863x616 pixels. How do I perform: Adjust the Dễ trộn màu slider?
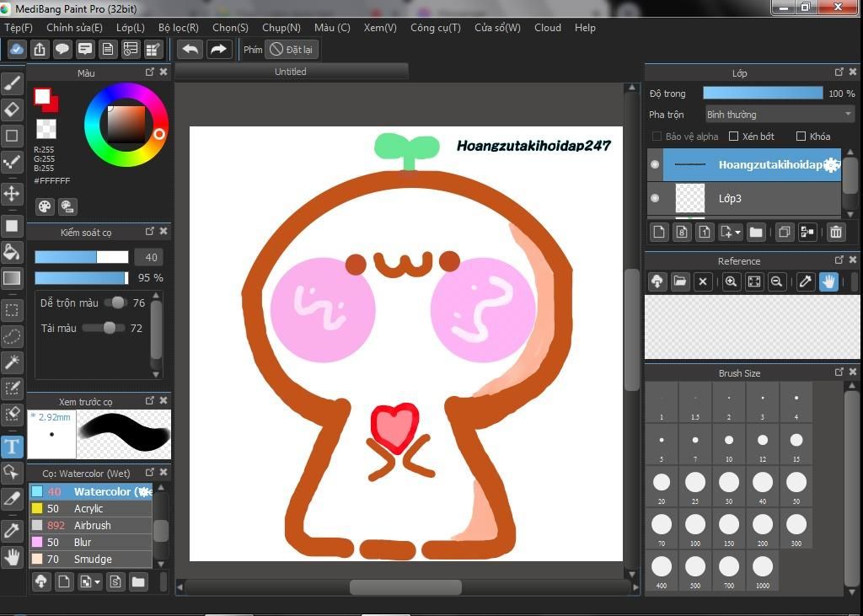coord(116,303)
